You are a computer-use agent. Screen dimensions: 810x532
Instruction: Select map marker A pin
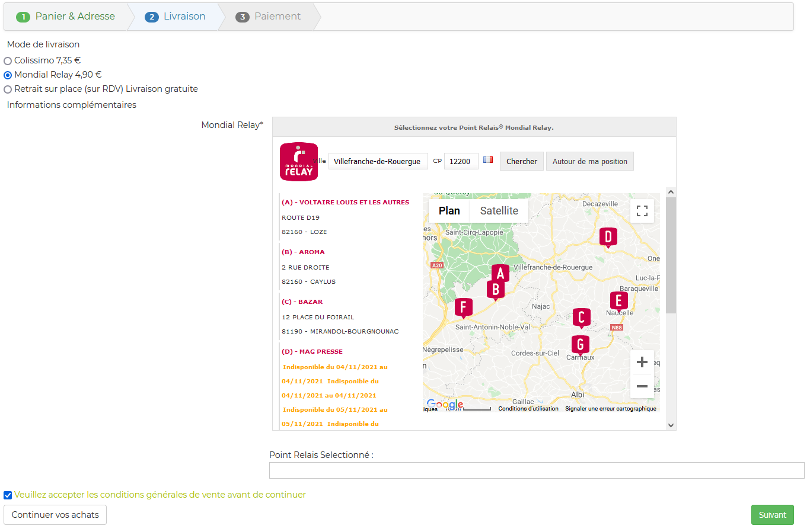click(500, 273)
